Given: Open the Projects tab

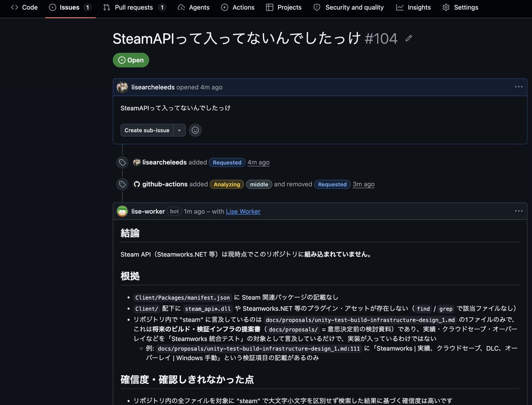Looking at the screenshot, I should [284, 8].
